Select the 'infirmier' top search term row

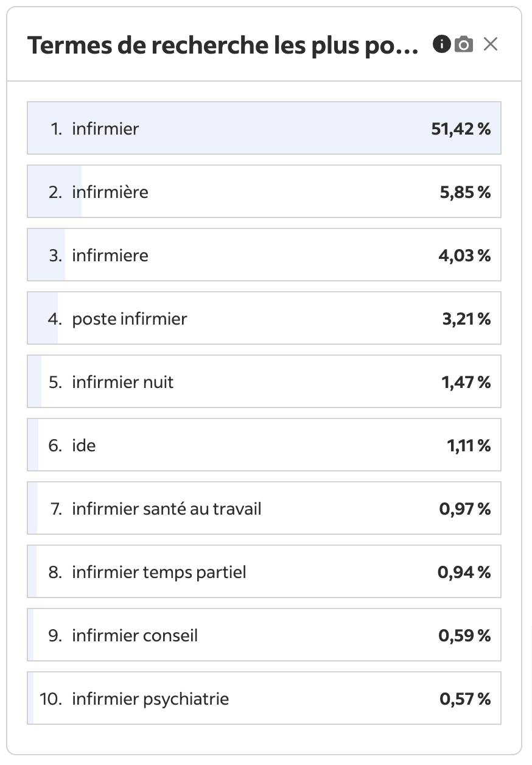tap(264, 128)
